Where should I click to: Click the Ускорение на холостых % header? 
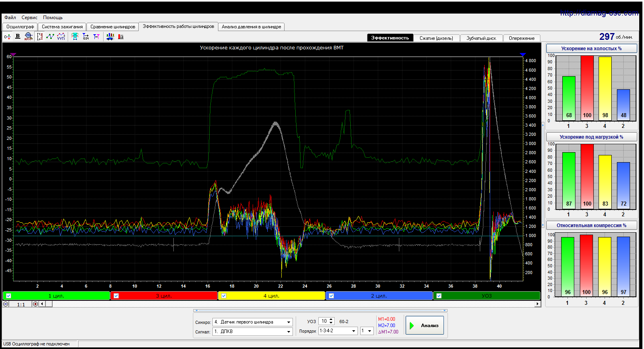pos(591,48)
